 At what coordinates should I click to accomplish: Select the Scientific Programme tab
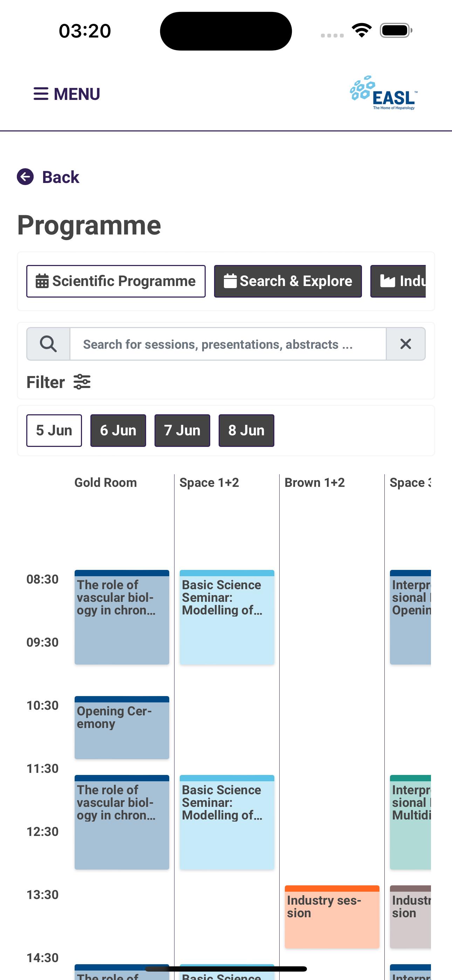(x=116, y=281)
